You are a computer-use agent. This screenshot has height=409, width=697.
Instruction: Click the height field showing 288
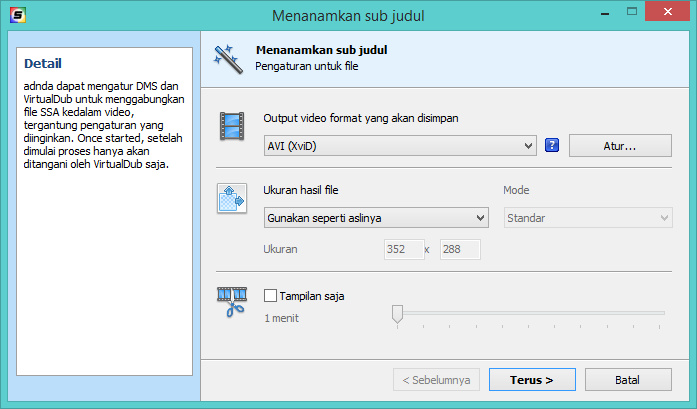coord(459,249)
